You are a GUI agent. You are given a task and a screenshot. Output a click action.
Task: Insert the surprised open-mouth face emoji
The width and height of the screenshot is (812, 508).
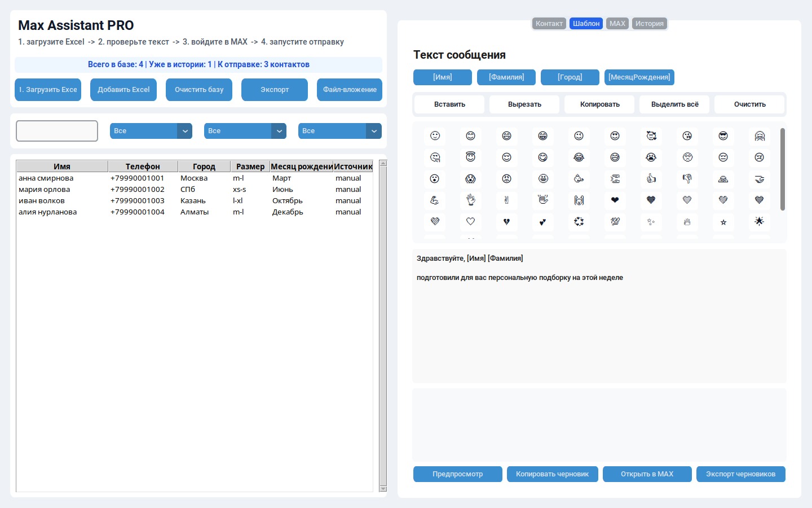[x=435, y=179]
